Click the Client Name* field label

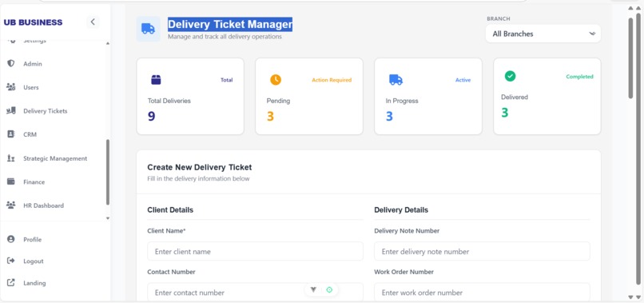[x=166, y=230]
